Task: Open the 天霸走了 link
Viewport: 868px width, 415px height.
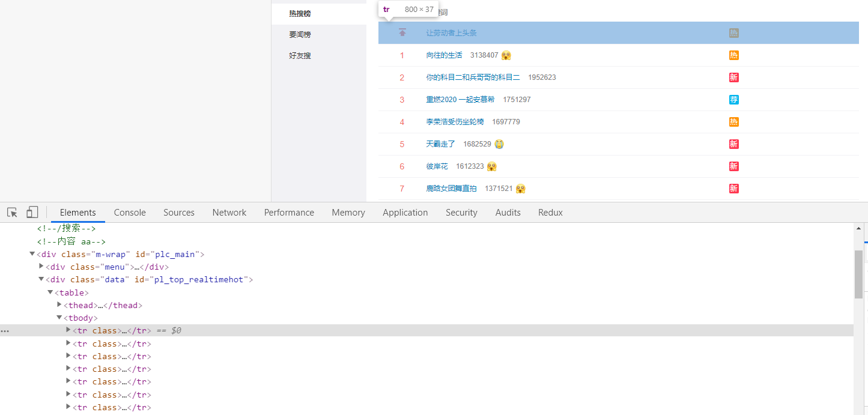Action: (x=441, y=144)
